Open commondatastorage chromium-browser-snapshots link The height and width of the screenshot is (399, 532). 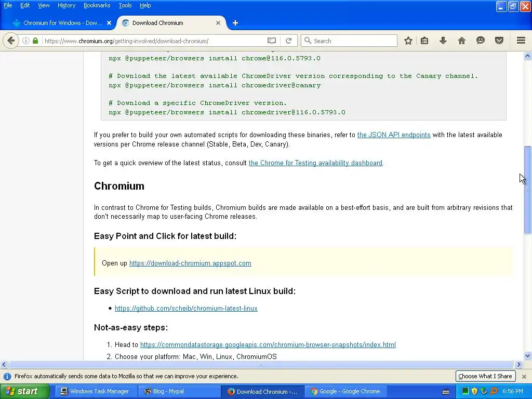tap(268, 345)
